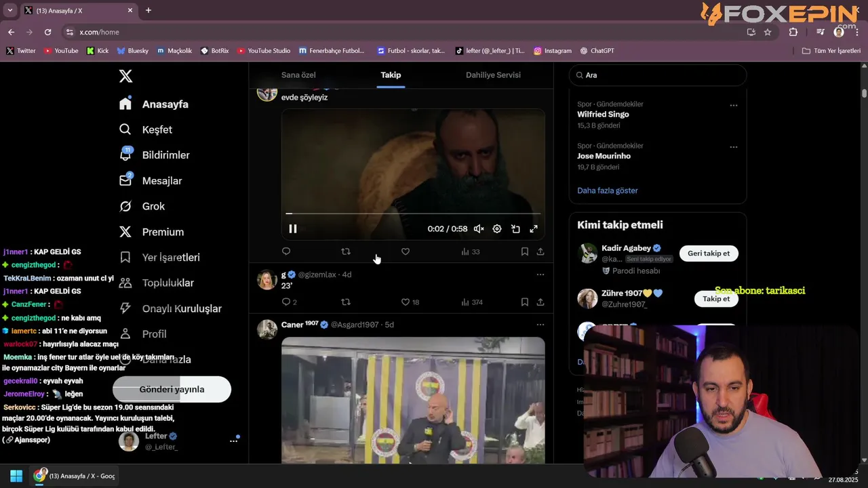Open gizemlax profile avatar

pyautogui.click(x=267, y=279)
